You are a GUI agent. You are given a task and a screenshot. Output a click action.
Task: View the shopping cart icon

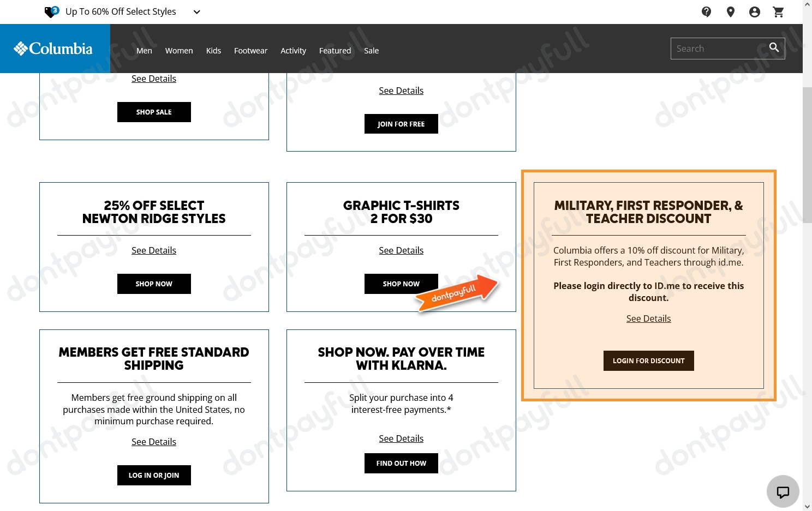click(778, 11)
